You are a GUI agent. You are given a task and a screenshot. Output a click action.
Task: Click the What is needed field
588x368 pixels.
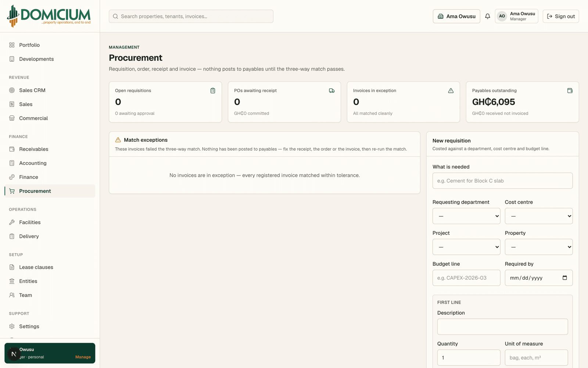pyautogui.click(x=503, y=181)
